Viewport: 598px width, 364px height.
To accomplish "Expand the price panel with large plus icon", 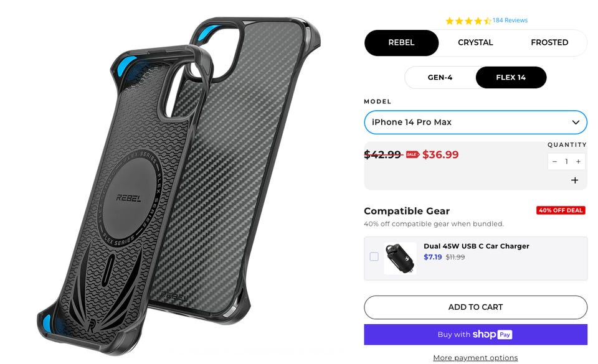I will pos(574,180).
